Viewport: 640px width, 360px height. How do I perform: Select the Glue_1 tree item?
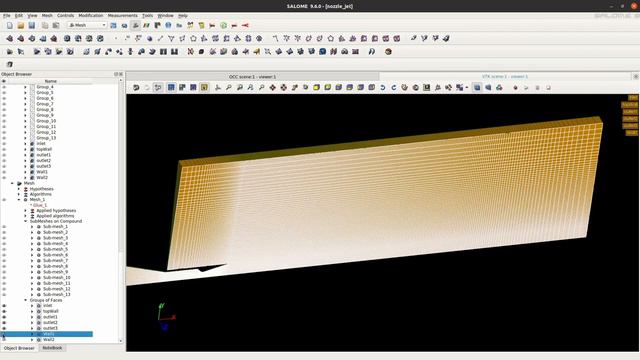[40, 205]
